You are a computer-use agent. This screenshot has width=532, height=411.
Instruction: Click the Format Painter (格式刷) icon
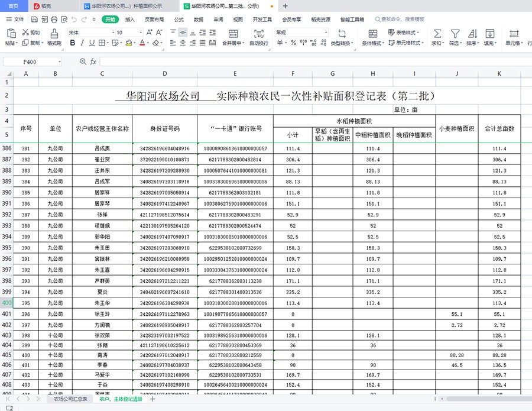54,33
